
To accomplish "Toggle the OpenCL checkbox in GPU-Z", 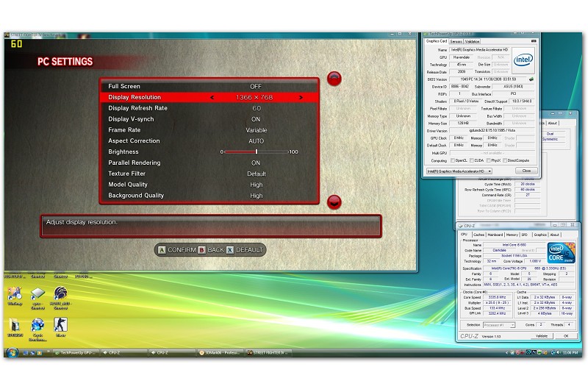I will tap(453, 160).
